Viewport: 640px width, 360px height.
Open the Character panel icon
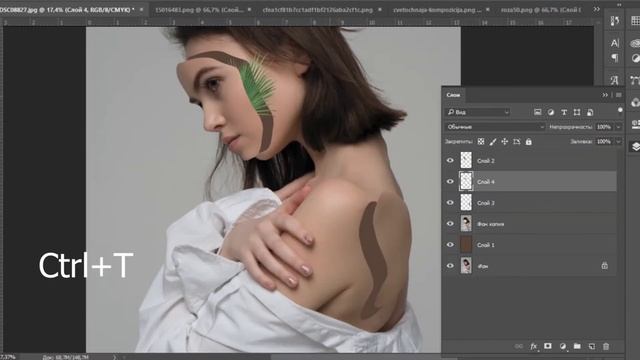pos(615,43)
